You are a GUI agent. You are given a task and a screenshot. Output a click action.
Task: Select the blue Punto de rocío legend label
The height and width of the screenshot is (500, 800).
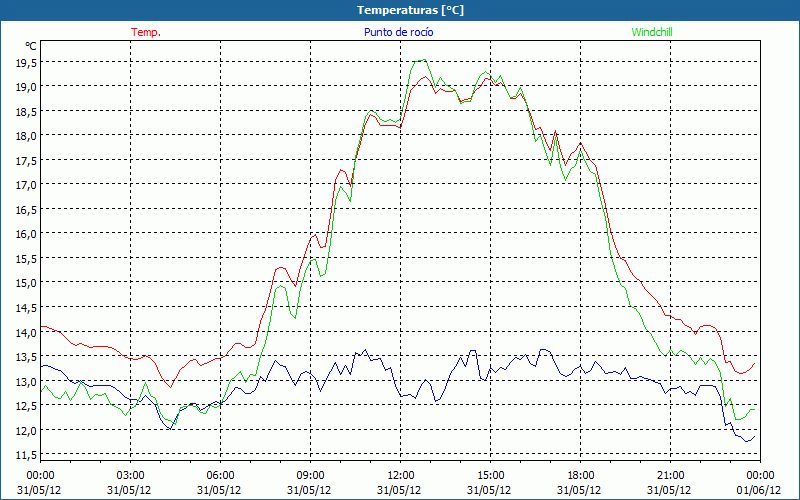[x=398, y=32]
